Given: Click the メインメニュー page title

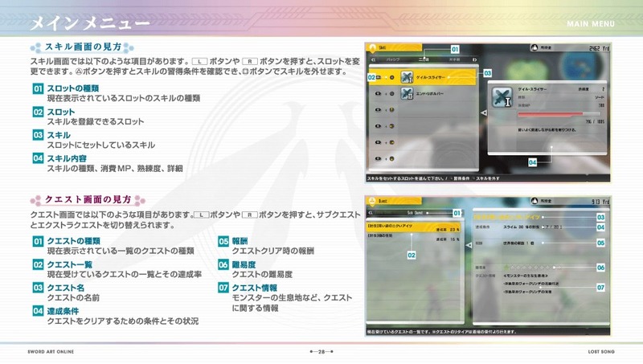Looking at the screenshot, I should coord(90,23).
